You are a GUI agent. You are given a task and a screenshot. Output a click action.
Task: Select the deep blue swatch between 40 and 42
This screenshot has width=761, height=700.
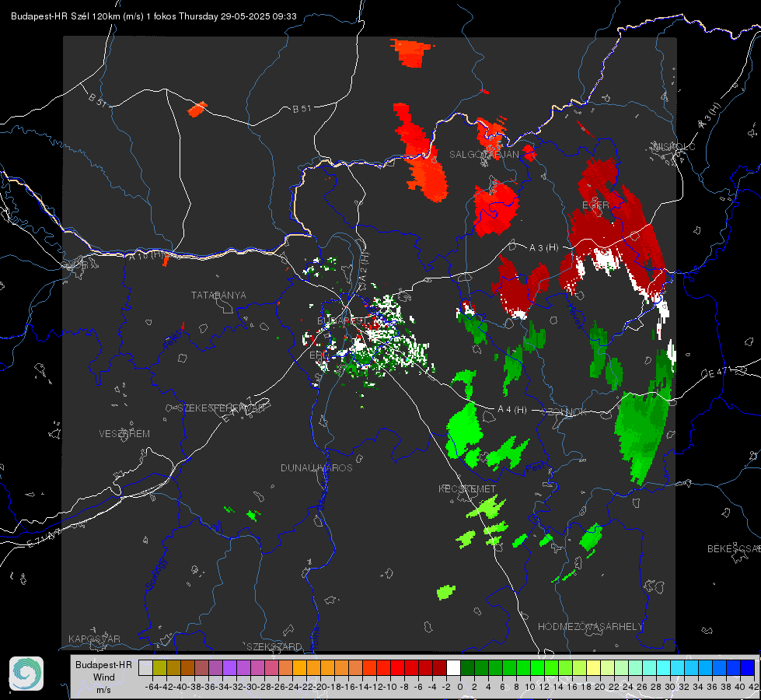coord(747,667)
